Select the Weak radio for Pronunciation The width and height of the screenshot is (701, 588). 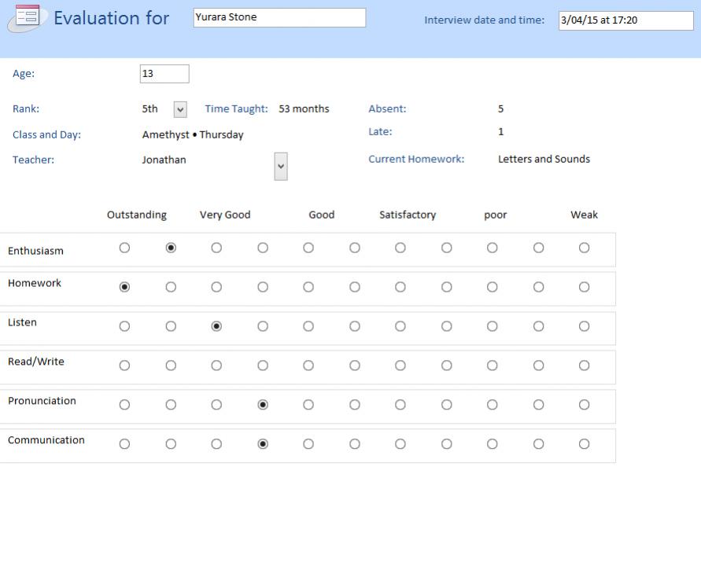[584, 405]
